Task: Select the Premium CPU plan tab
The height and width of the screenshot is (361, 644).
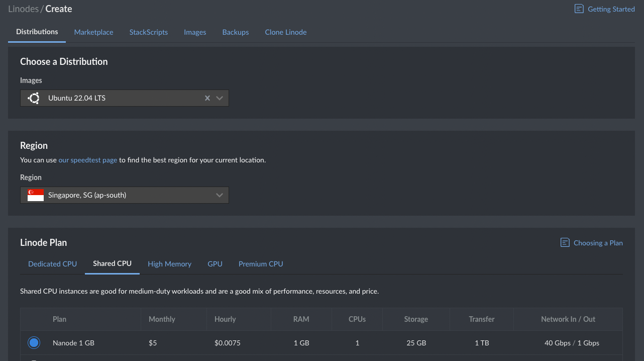Action: [261, 264]
